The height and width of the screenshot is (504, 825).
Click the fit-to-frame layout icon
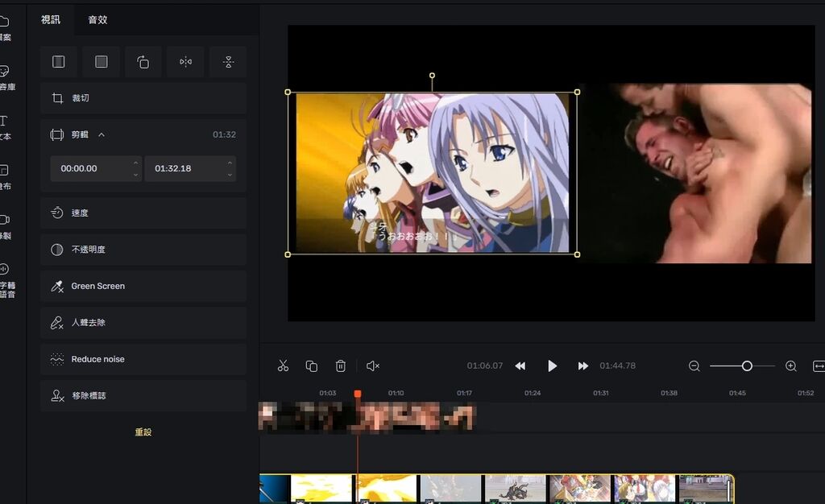[x=58, y=62]
